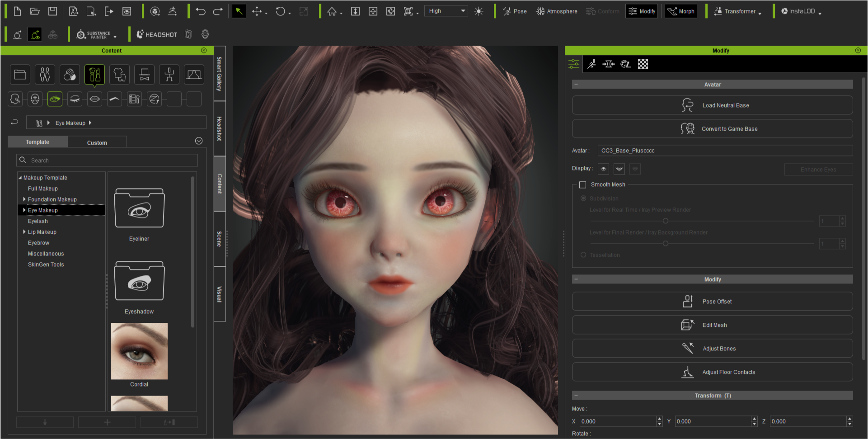Select the Cloth category shirt icon

119,75
